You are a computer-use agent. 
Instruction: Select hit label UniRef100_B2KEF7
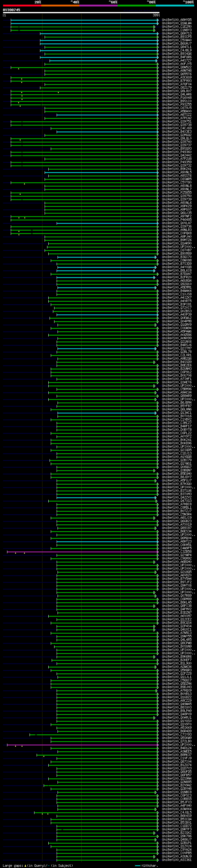click(176, 660)
